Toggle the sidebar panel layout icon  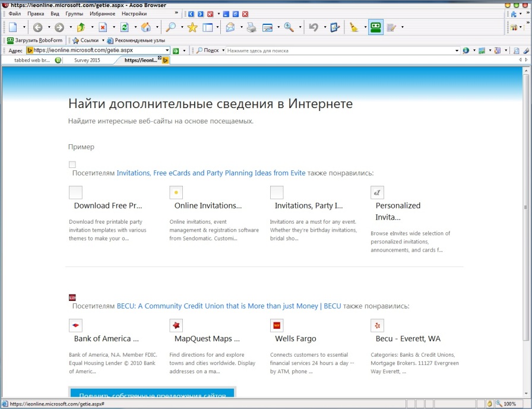click(x=207, y=27)
